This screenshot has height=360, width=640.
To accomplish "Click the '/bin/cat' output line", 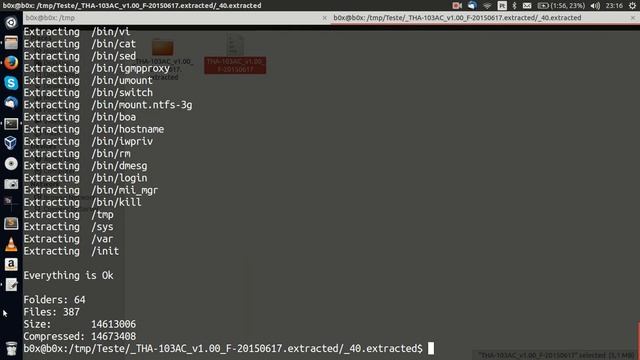I will pyautogui.click(x=80, y=44).
